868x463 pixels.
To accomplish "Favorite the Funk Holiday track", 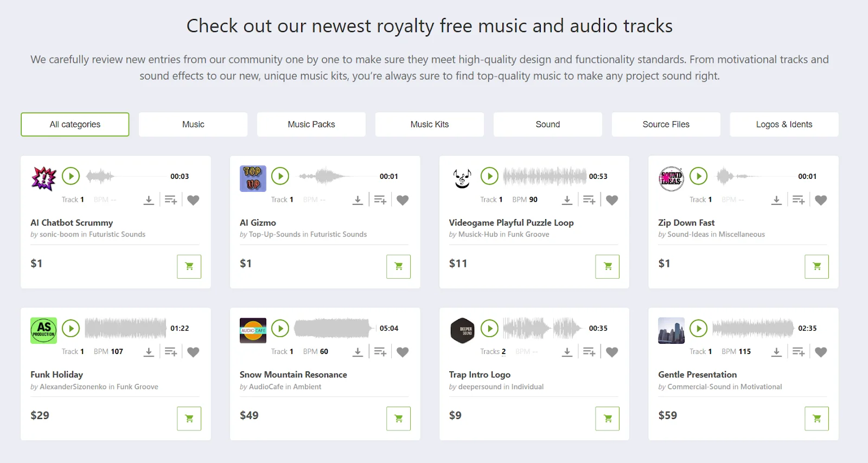I will (x=194, y=351).
